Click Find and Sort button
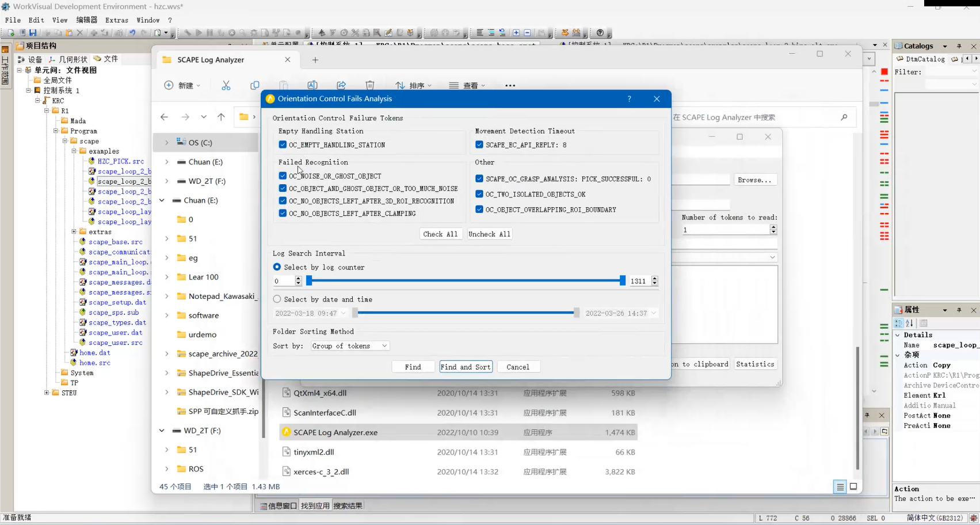The height and width of the screenshot is (525, 980). (466, 367)
